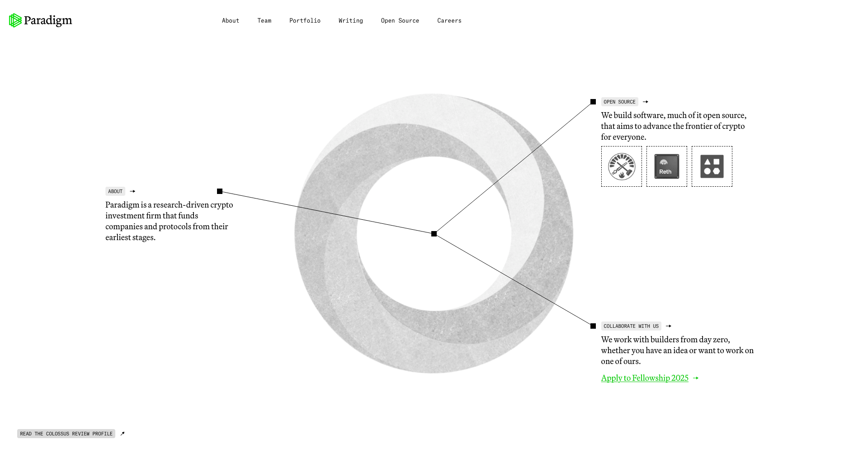Open Careers in the top navigation
The width and height of the screenshot is (868, 449).
pyautogui.click(x=449, y=21)
